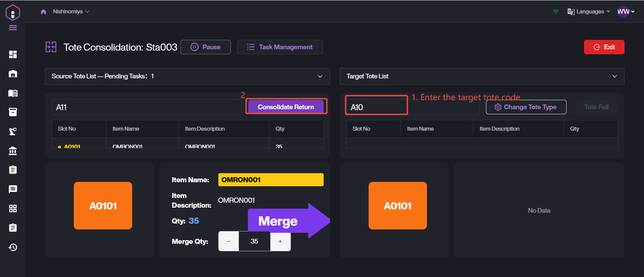Image resolution: width=644 pixels, height=277 pixels.
Task: Open the warehouse icon in sidebar
Action: click(x=13, y=74)
